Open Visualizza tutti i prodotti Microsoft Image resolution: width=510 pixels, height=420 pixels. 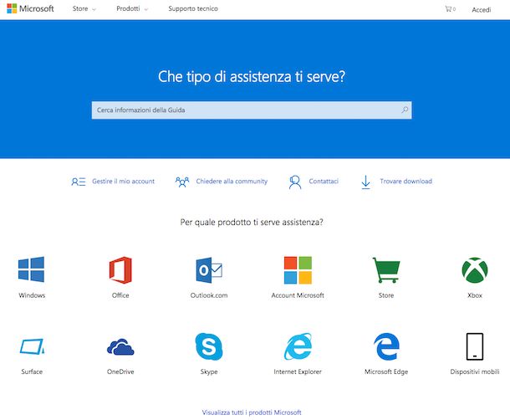click(252, 412)
